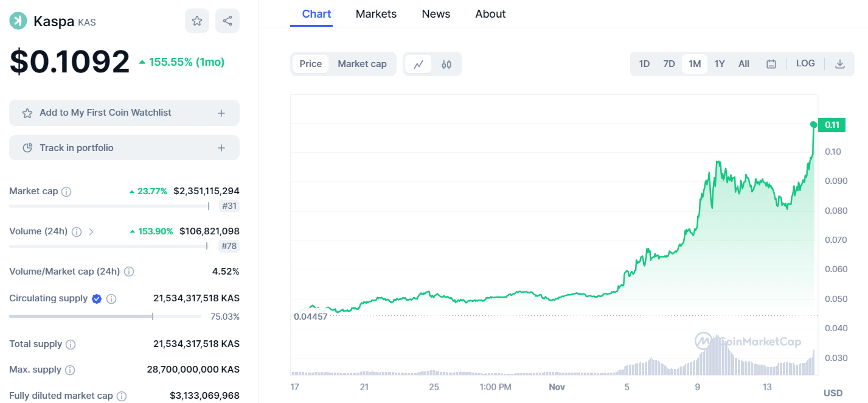Show info about Market cap
Viewport: 868px width, 403px height.
66,191
